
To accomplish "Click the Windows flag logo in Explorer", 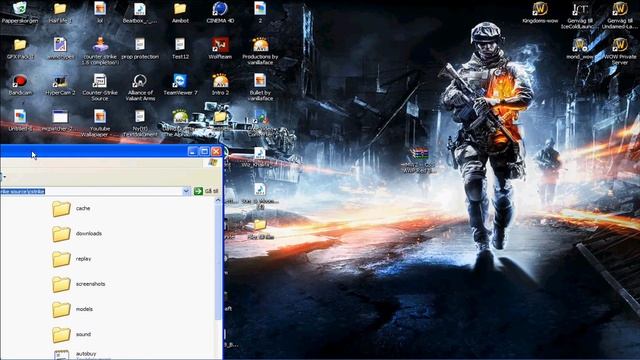I will click(x=212, y=163).
